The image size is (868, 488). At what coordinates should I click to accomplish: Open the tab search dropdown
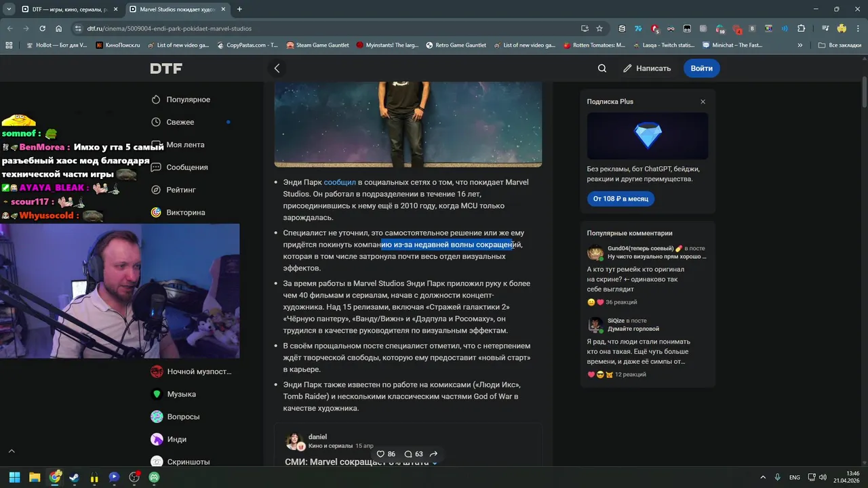[9, 9]
